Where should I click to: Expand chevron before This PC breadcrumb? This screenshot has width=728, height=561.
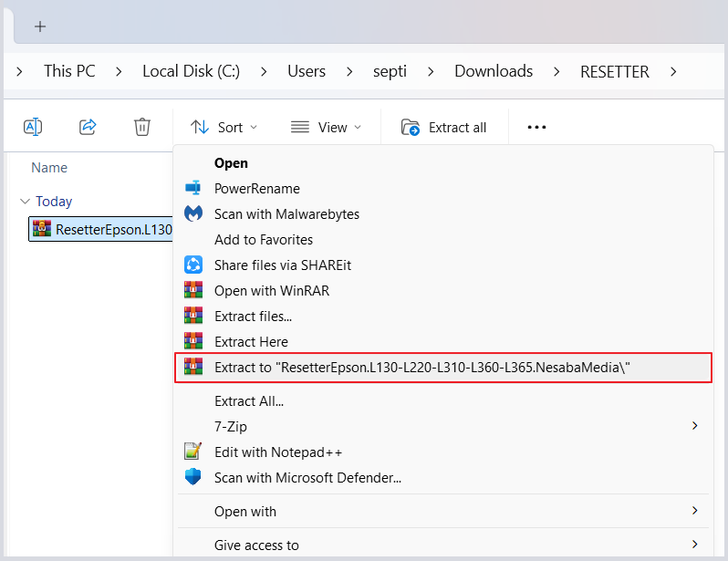tap(19, 71)
